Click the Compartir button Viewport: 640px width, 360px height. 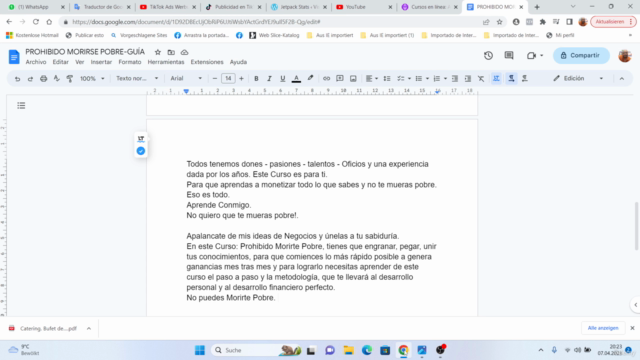click(x=581, y=56)
